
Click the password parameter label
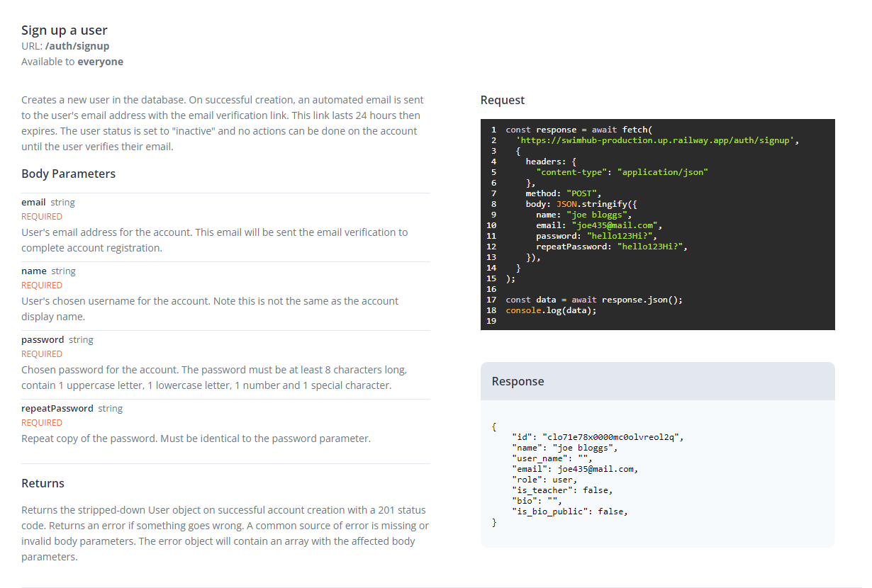coord(43,339)
